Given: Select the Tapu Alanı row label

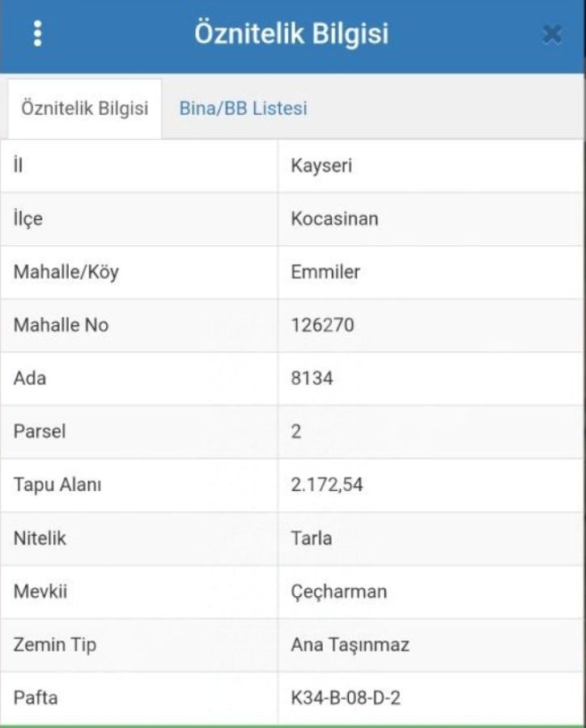Looking at the screenshot, I should [57, 485].
